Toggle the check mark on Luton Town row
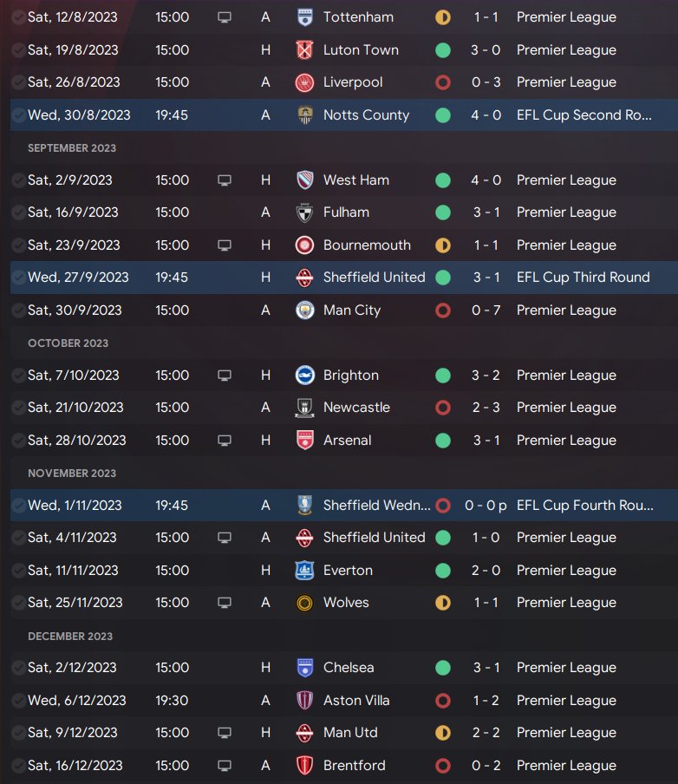 pos(18,50)
